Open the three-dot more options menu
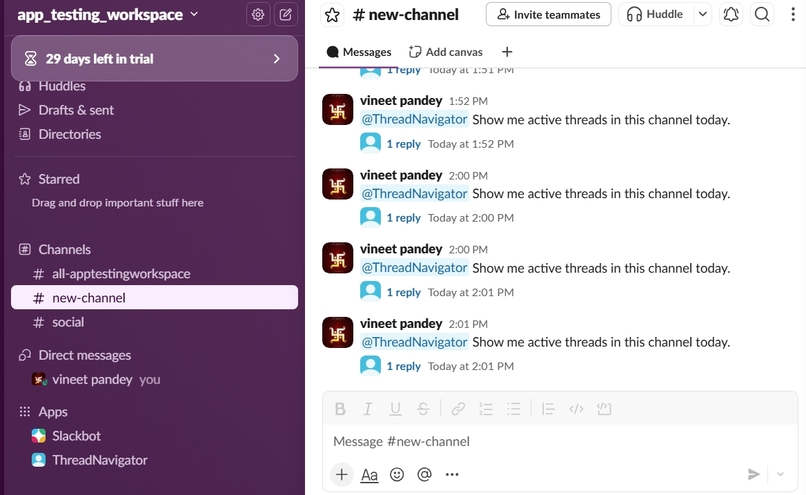Screen dimensions: 806x495 tap(793, 14)
